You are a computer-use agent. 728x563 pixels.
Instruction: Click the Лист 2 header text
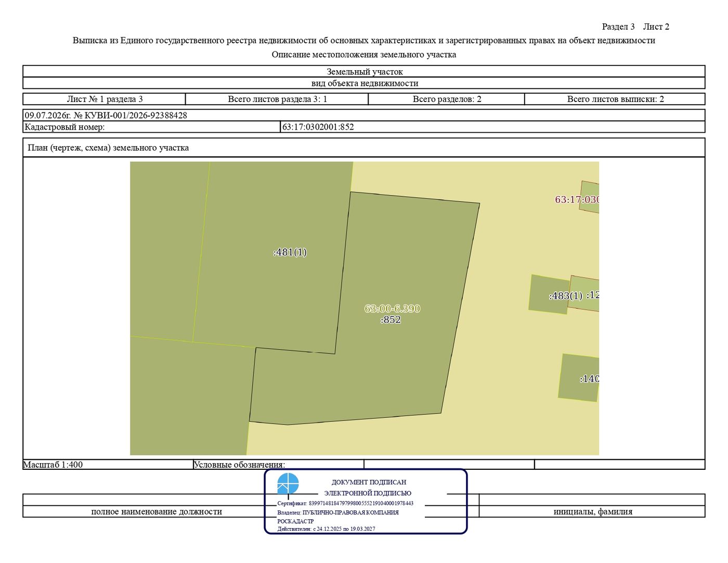click(656, 27)
